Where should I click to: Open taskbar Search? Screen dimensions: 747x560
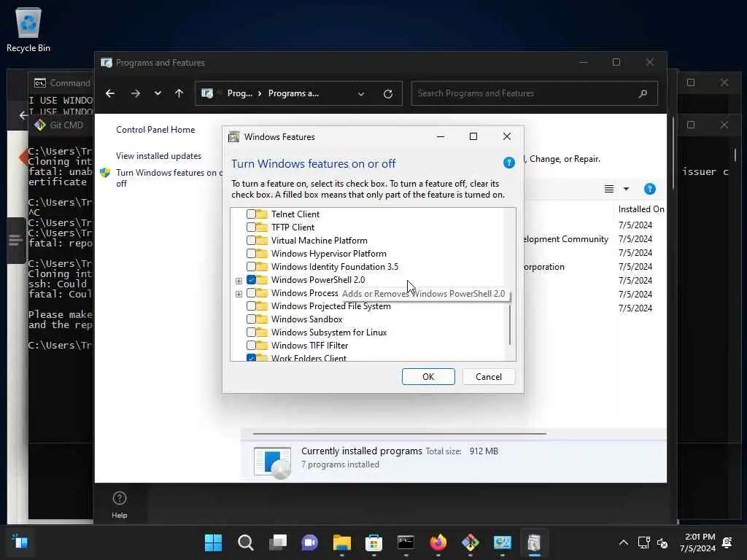[x=245, y=542]
